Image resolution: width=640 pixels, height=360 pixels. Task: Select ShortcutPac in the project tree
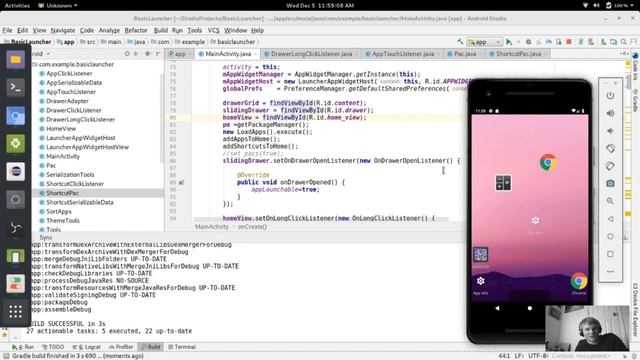tap(62, 193)
